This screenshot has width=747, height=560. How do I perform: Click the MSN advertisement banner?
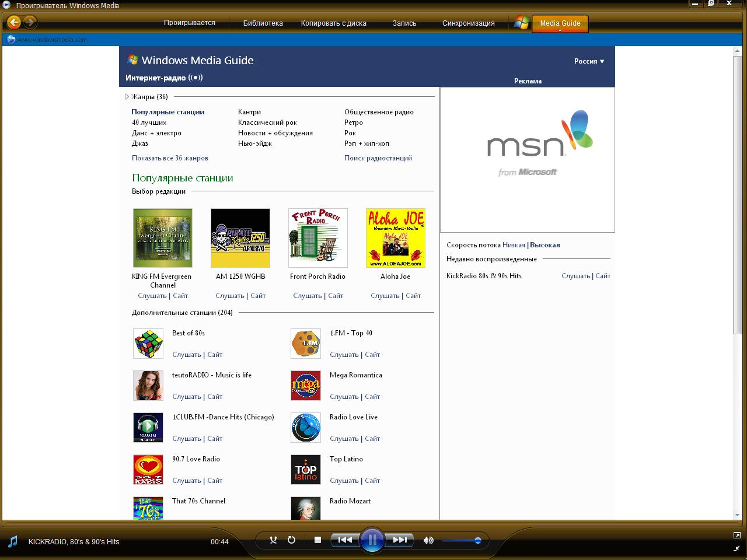[x=528, y=160]
